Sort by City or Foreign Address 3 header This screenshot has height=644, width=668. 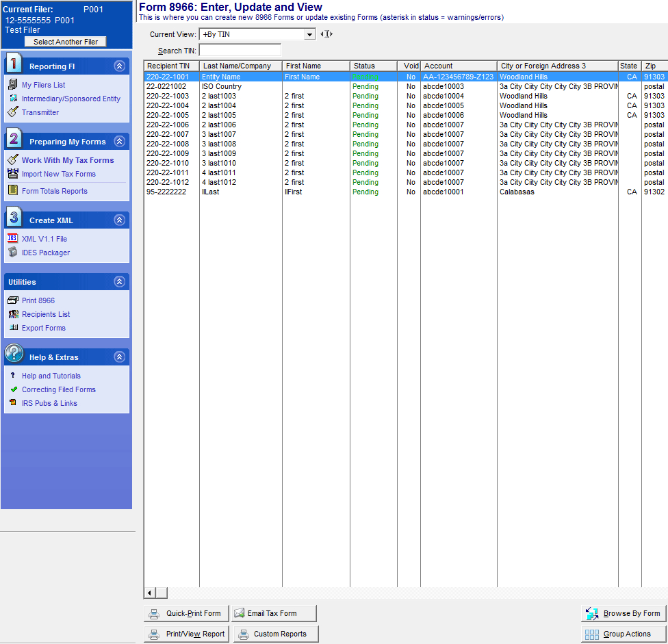pyautogui.click(x=558, y=66)
